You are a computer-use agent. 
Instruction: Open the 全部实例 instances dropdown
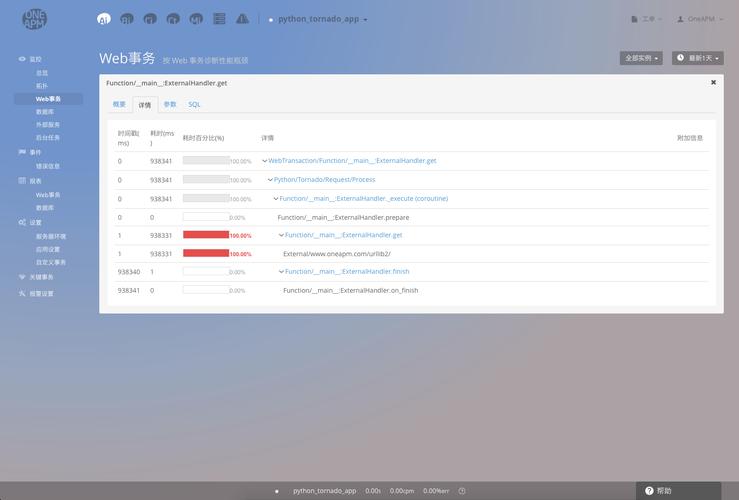641,58
